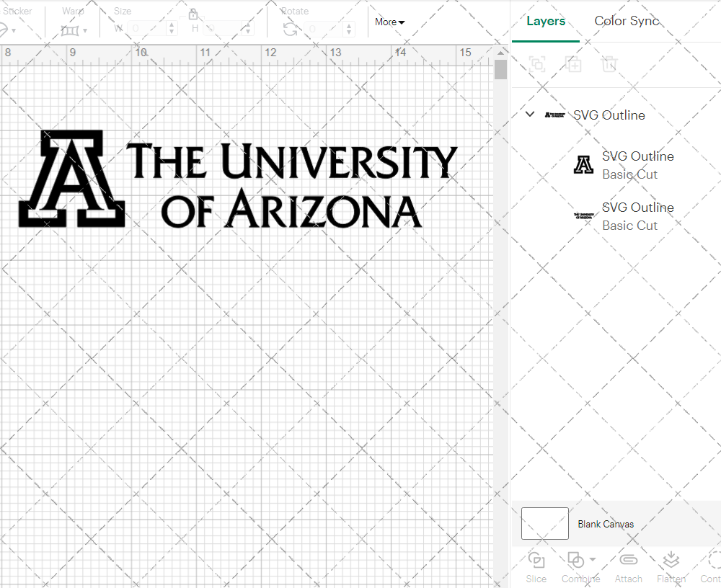Click the Blank Canvas color swatch
The image size is (721, 588).
point(544,524)
